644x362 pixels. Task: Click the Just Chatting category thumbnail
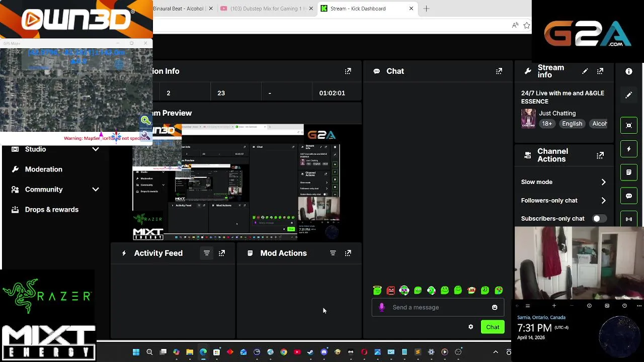(x=528, y=119)
